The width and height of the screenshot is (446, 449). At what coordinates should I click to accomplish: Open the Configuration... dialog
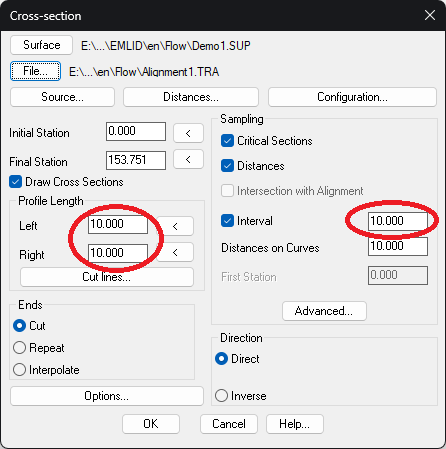click(x=352, y=97)
